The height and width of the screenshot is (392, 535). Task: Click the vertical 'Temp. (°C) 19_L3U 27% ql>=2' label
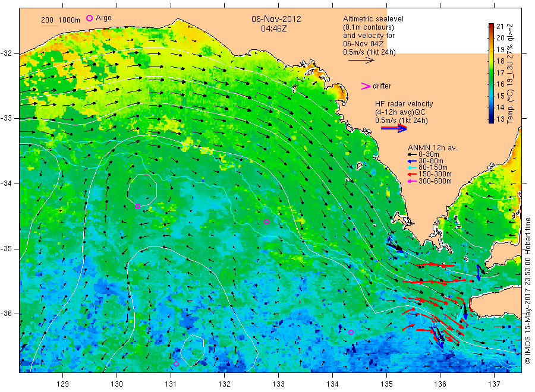click(x=510, y=73)
